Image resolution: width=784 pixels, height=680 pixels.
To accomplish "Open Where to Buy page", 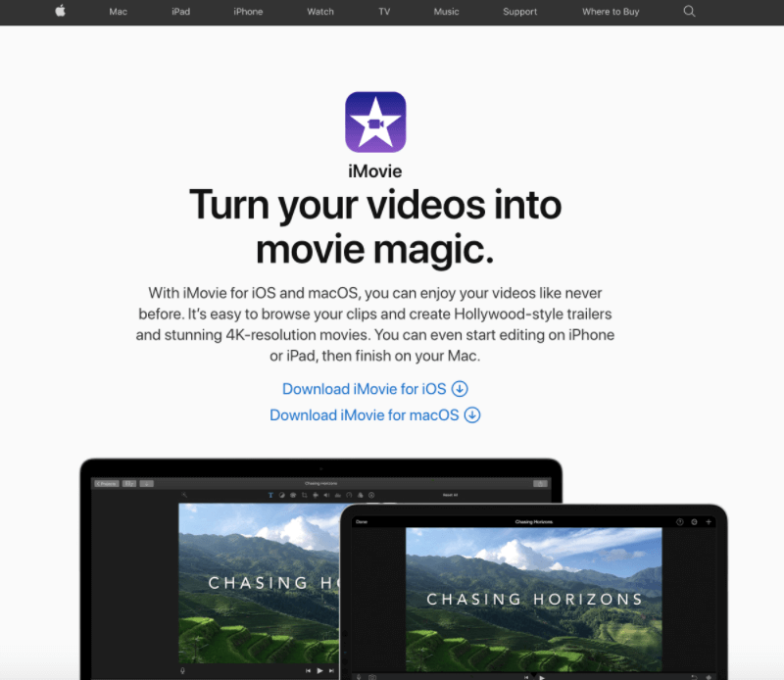I will coord(611,12).
